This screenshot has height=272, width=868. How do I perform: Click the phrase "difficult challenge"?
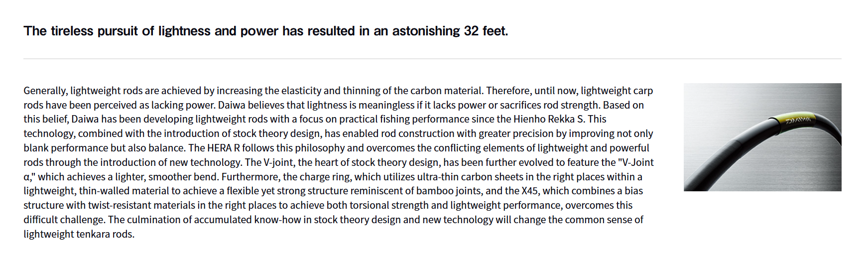pyautogui.click(x=63, y=220)
